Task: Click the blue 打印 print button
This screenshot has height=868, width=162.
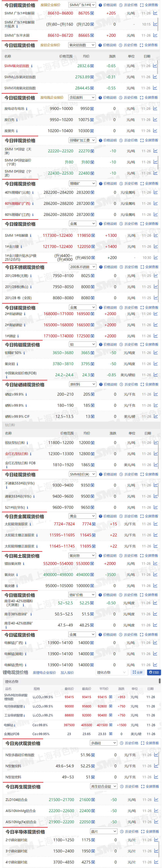Action: [x=154, y=672]
